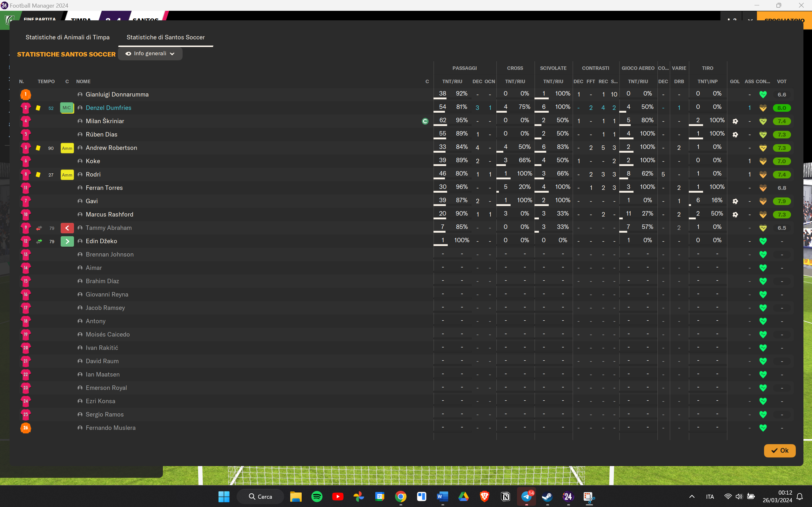Show hidden system tray icons
Viewport: 812px width, 507px height.
point(692,497)
